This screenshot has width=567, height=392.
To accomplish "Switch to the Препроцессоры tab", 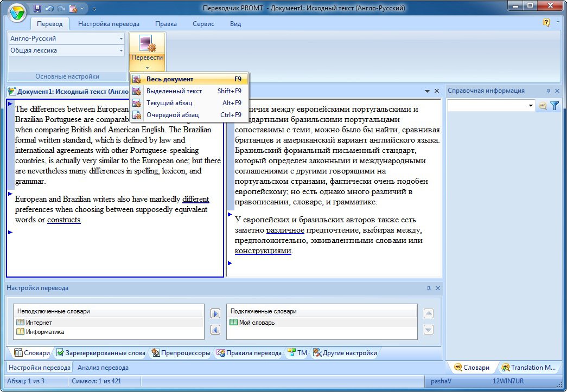I will (x=181, y=353).
